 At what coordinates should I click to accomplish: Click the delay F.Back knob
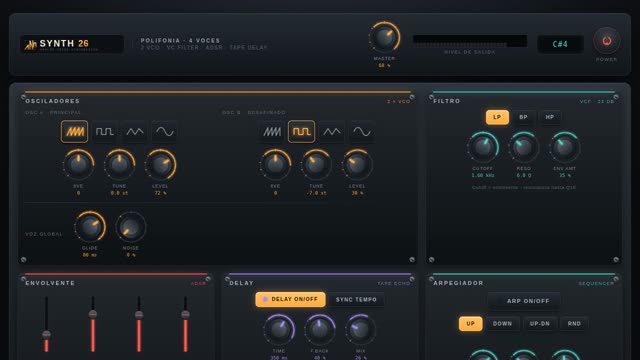pos(320,329)
